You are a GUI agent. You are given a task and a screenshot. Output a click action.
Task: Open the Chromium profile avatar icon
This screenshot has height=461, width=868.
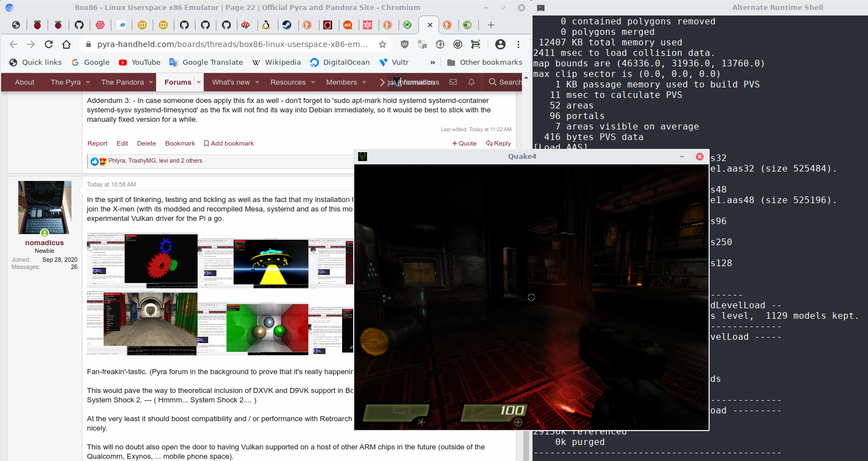point(500,44)
